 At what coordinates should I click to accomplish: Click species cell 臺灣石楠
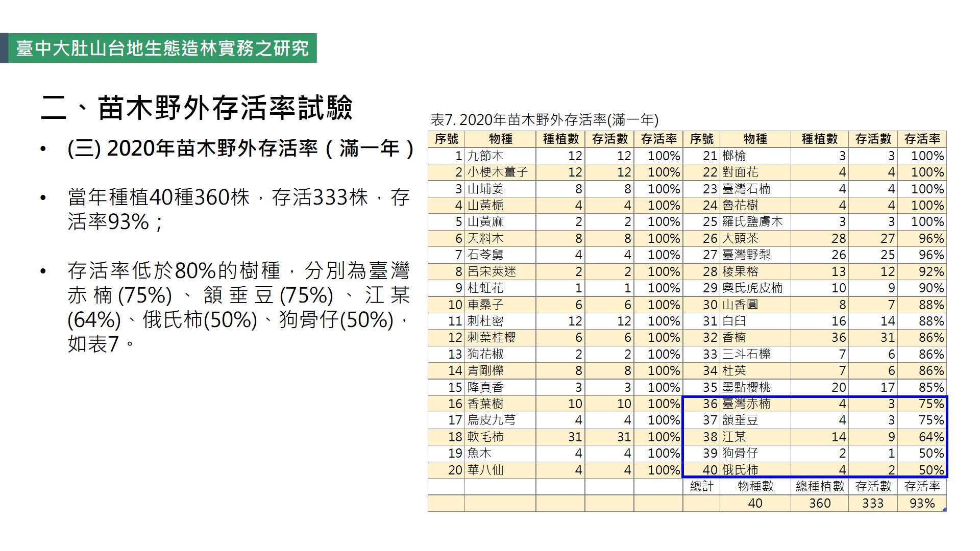point(755,189)
